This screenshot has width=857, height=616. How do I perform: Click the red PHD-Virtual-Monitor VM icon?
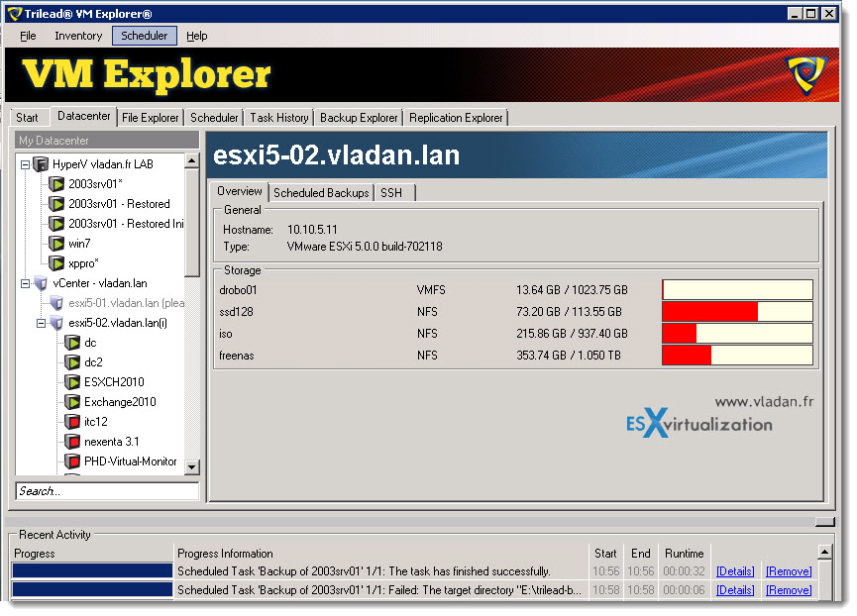point(72,462)
